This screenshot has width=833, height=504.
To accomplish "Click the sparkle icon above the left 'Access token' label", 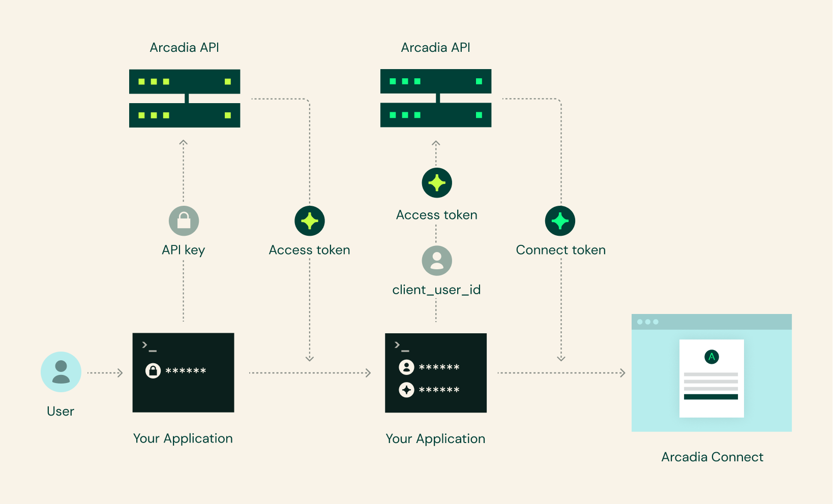I will click(310, 221).
